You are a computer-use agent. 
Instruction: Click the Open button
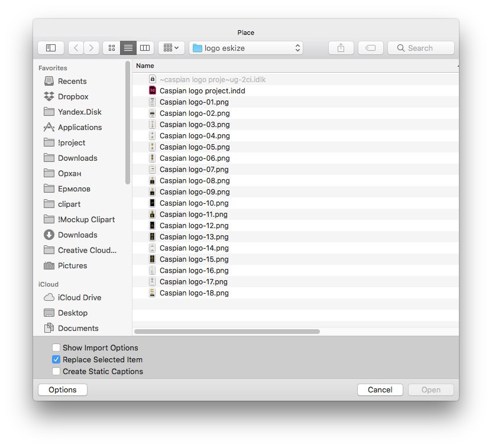point(431,389)
